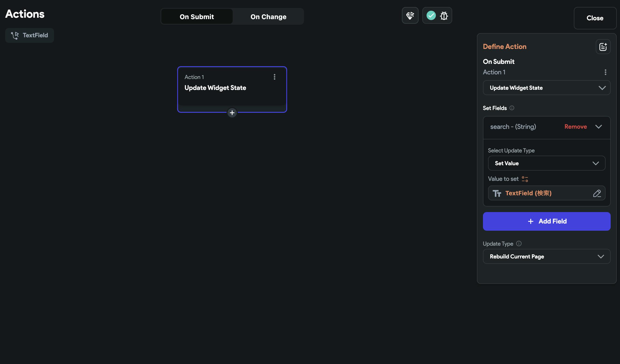Open the Rebuild Current Page dropdown
The height and width of the screenshot is (364, 620).
click(546, 257)
